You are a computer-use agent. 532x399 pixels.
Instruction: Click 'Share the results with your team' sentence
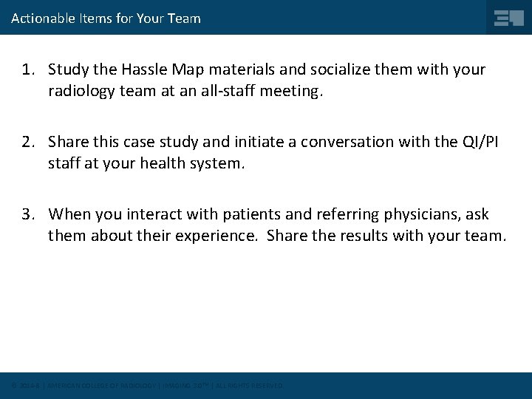[386, 236]
